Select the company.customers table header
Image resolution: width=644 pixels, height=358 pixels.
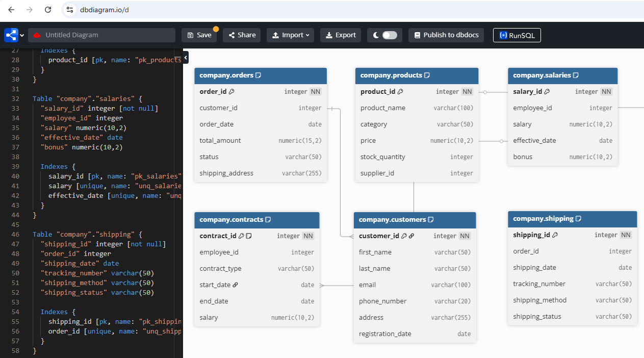click(415, 220)
